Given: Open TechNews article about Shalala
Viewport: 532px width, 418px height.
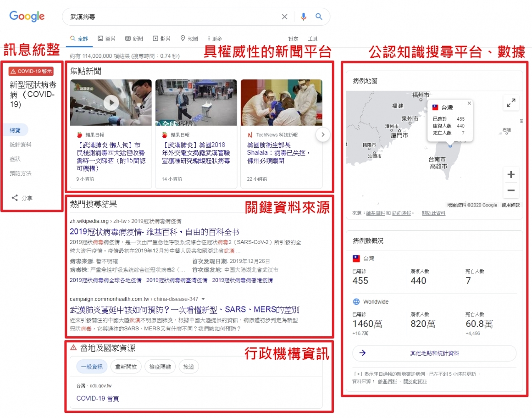Looking at the screenshot, I should point(278,153).
